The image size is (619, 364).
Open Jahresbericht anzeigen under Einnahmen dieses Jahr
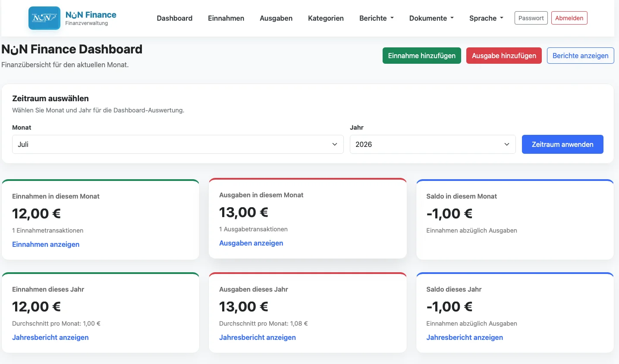[50, 337]
